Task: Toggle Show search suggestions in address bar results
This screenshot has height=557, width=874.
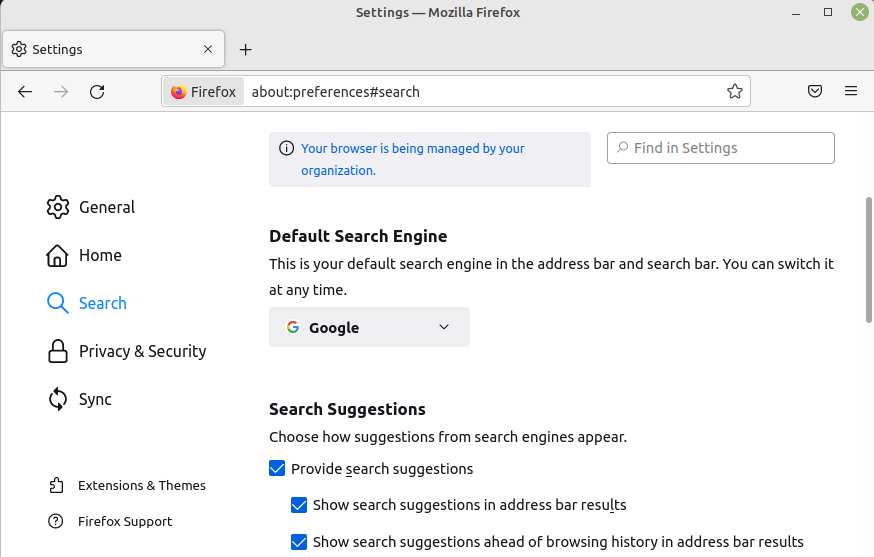Action: pos(299,505)
